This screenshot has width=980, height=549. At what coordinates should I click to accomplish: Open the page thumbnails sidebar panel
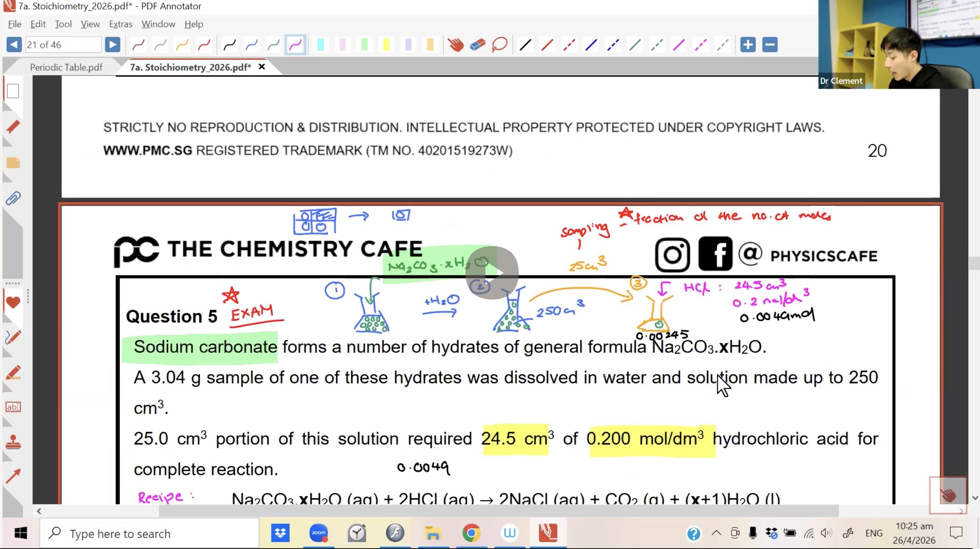(x=13, y=91)
